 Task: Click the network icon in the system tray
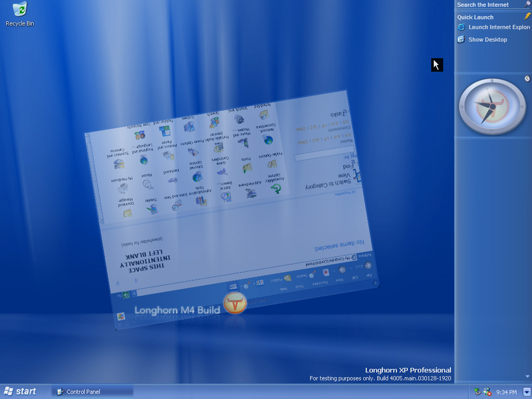(x=477, y=392)
